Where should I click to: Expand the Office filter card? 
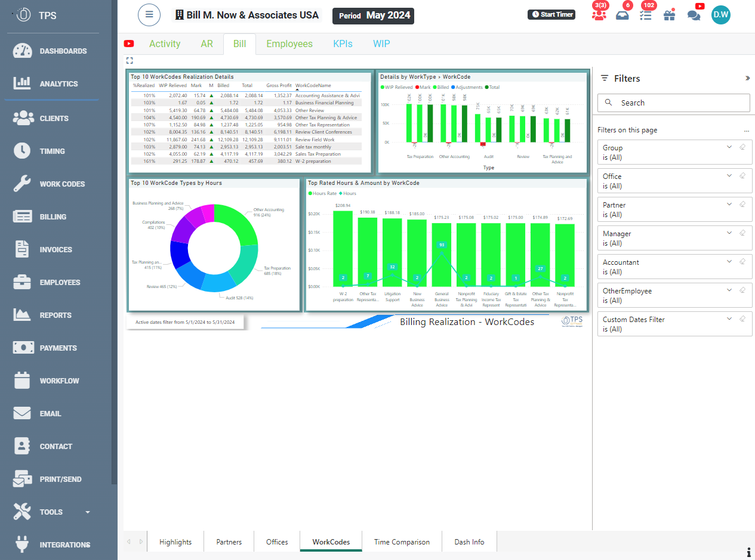click(729, 175)
